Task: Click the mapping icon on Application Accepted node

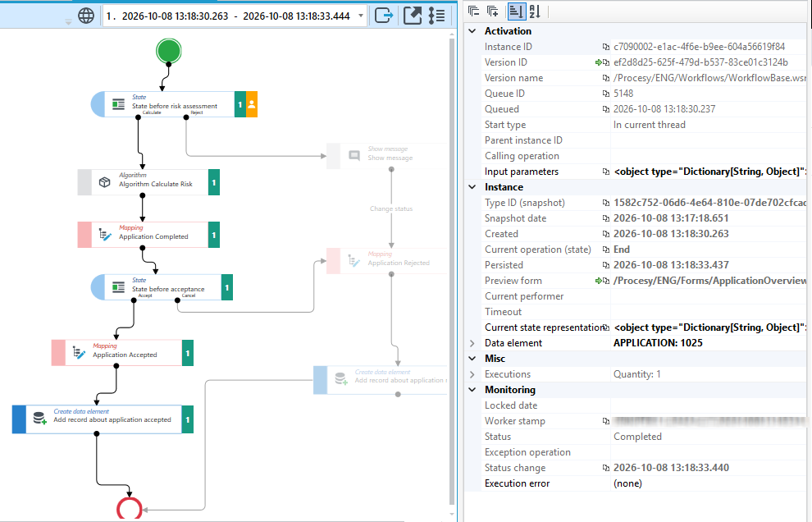Action: 79,352
